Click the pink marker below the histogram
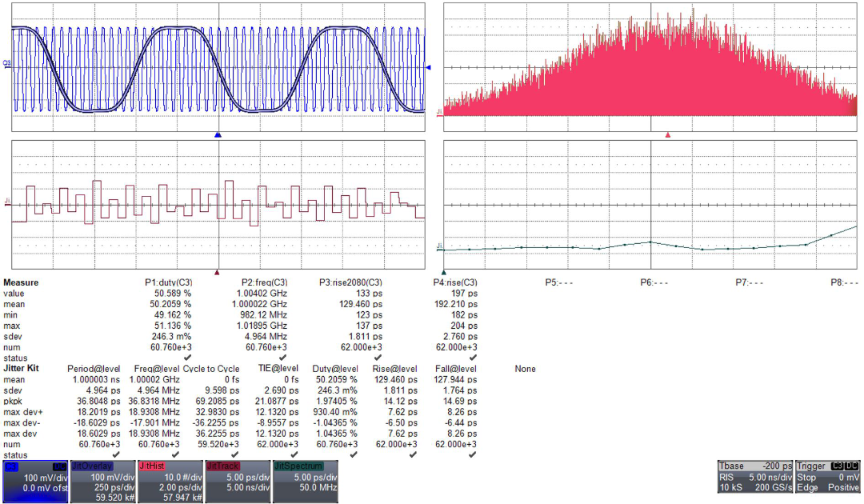This screenshot has height=504, width=864. coord(668,136)
